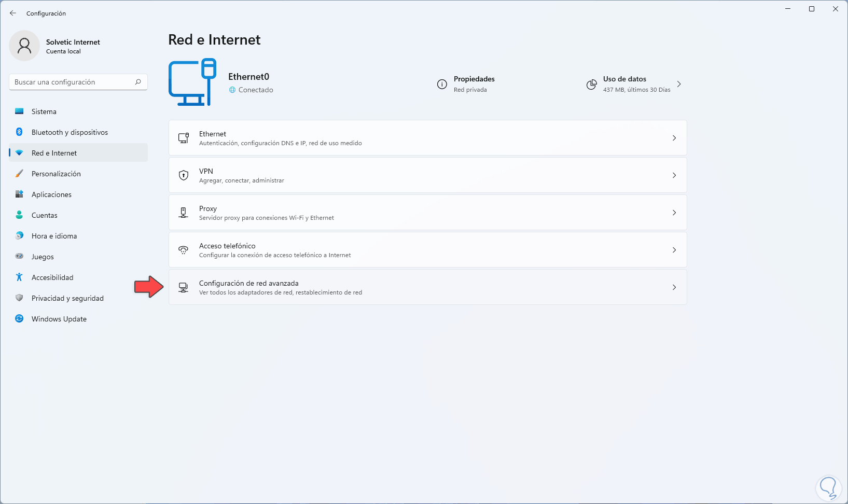
Task: Click the Solvetic Internet account avatar
Action: (24, 46)
